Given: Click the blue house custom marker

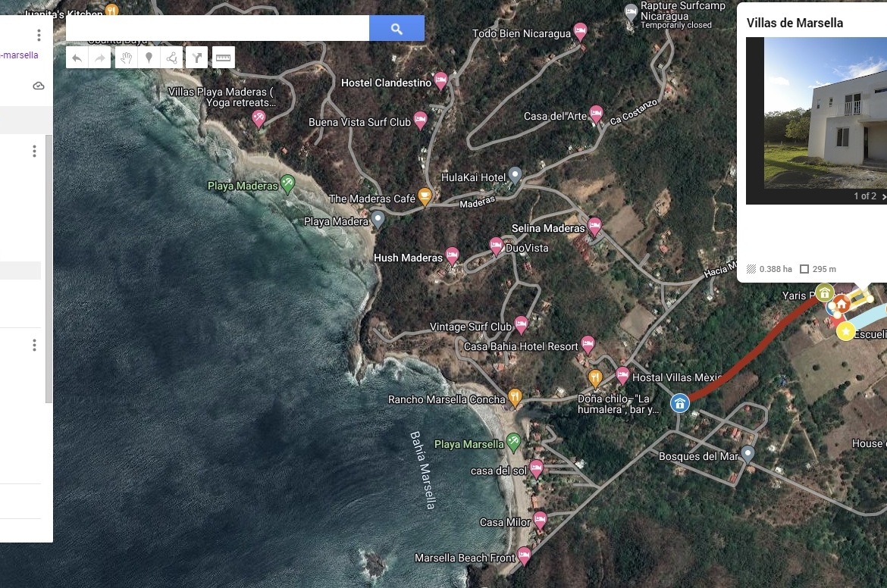Looking at the screenshot, I should point(680,404).
